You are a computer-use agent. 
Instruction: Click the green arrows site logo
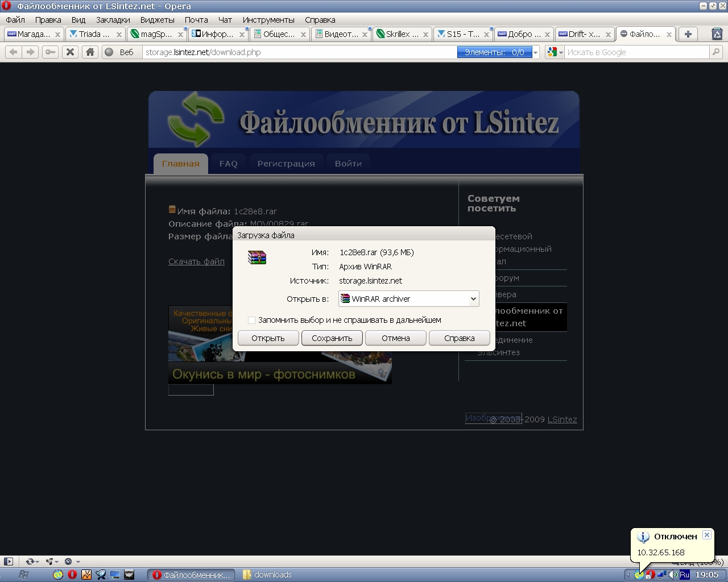pyautogui.click(x=195, y=119)
